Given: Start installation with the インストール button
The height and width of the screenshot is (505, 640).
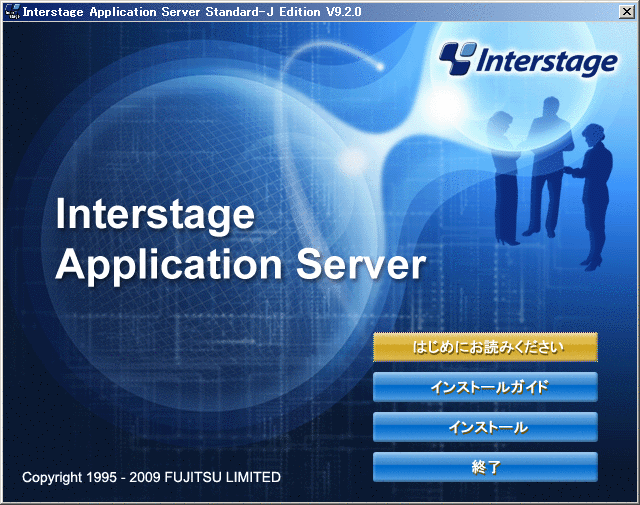Looking at the screenshot, I should 485,427.
